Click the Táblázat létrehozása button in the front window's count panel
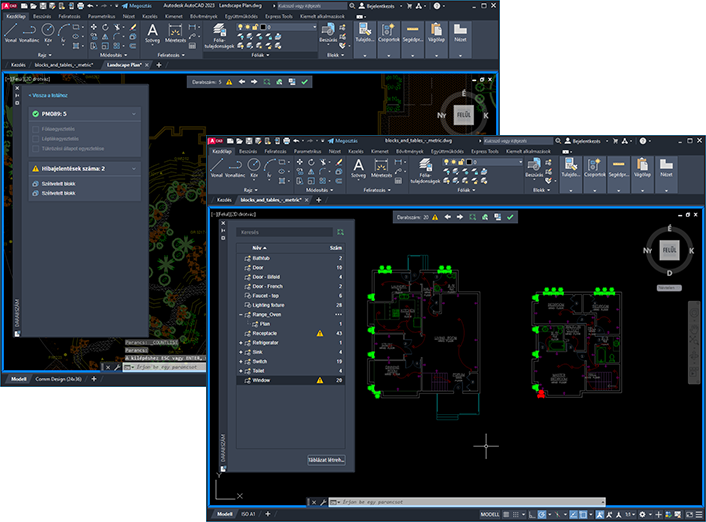The height and width of the screenshot is (522, 706). [326, 460]
